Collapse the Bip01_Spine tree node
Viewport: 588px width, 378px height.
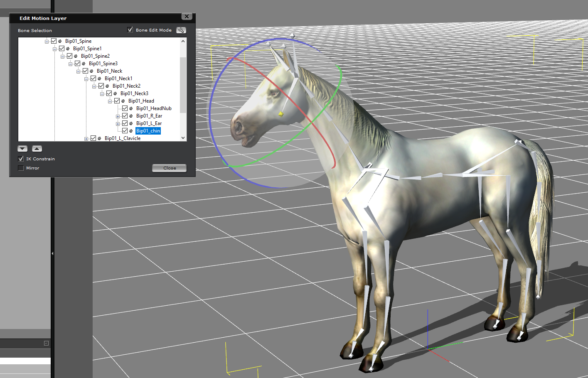point(47,42)
